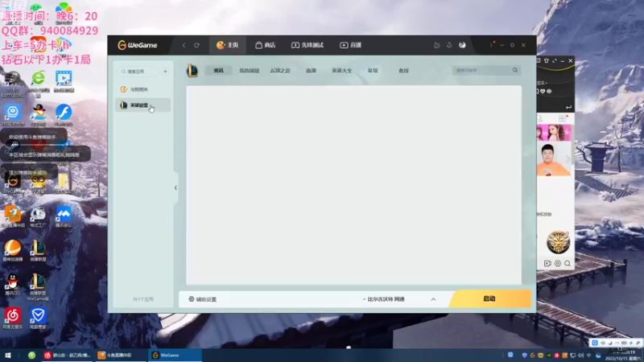Open the green browser desktop shortcut
Viewport: 644px width, 362px height.
coord(38,84)
